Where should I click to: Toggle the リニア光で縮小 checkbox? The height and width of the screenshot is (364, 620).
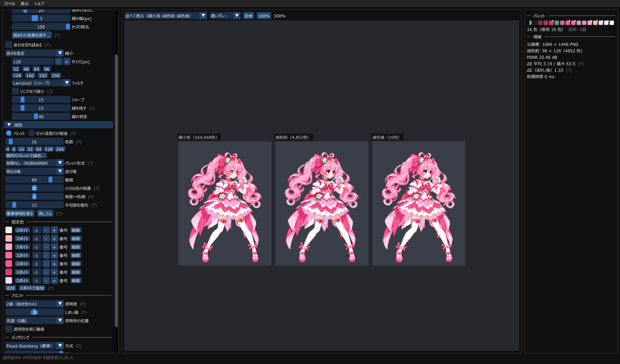point(16,91)
